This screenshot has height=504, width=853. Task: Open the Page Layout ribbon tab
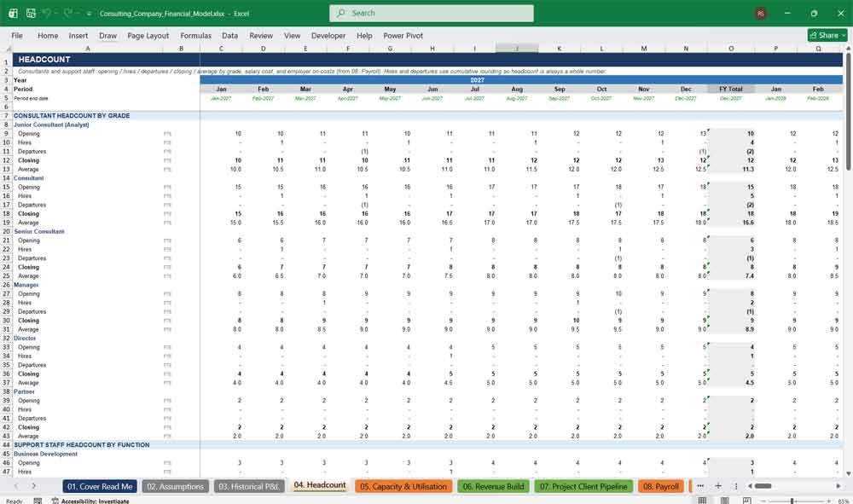[148, 35]
